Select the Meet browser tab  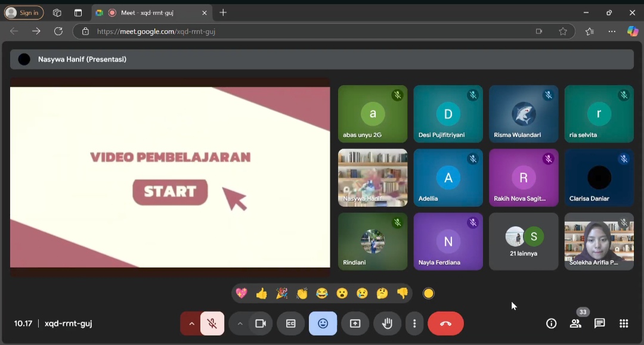(152, 13)
